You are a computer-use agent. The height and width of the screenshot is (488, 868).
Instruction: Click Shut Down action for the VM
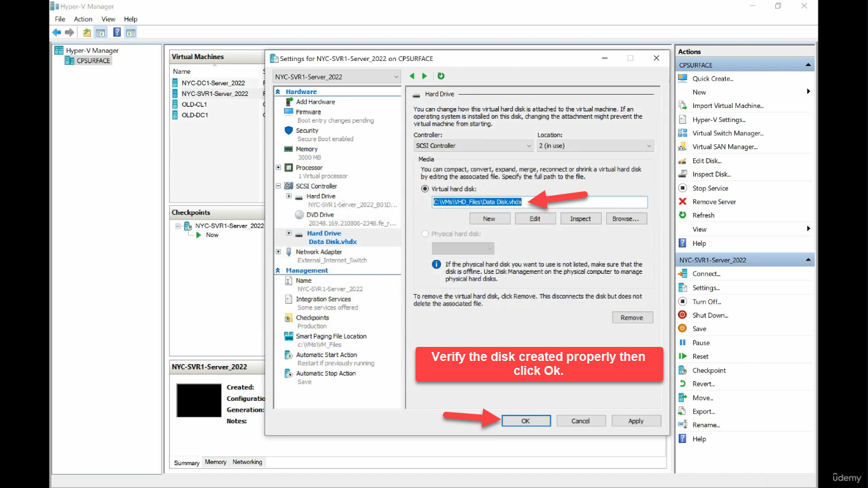pyautogui.click(x=710, y=315)
